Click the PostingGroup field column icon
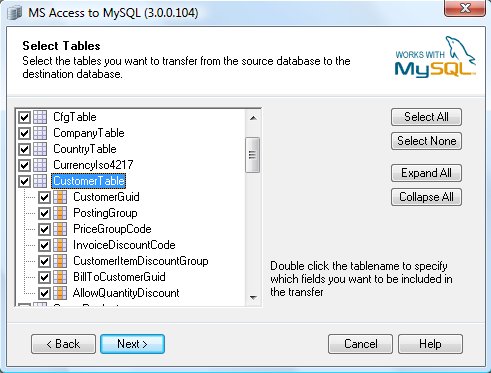 (x=60, y=213)
